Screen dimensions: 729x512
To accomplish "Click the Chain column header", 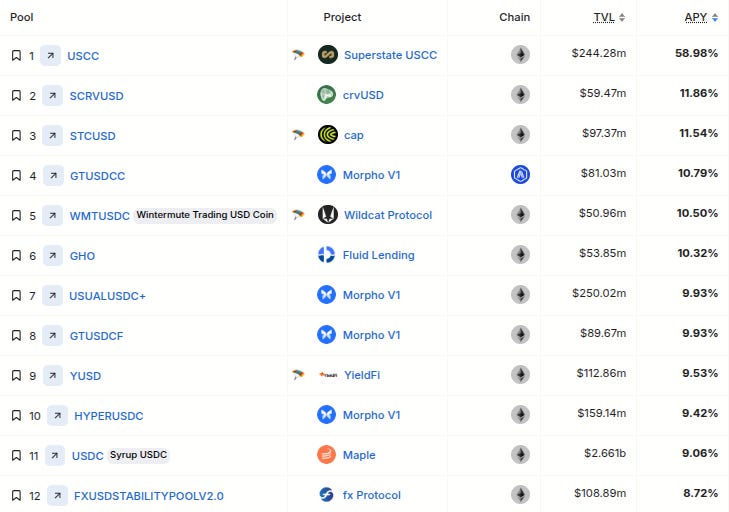I will pos(514,17).
